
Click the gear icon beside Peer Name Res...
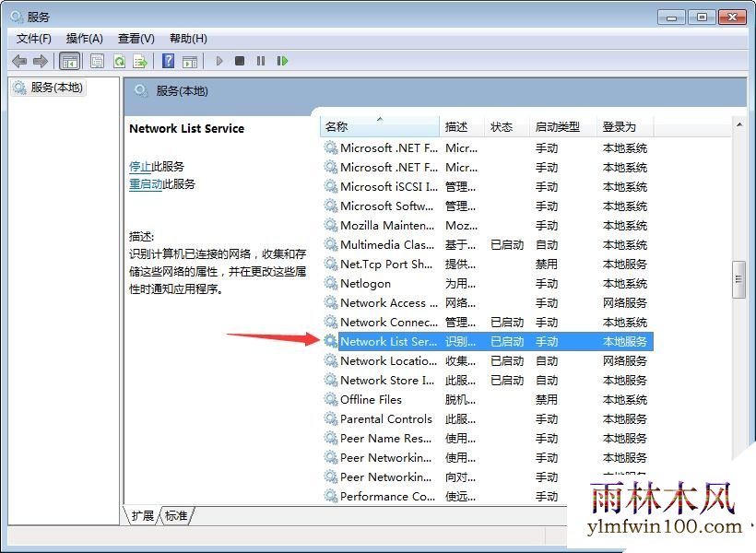331,438
